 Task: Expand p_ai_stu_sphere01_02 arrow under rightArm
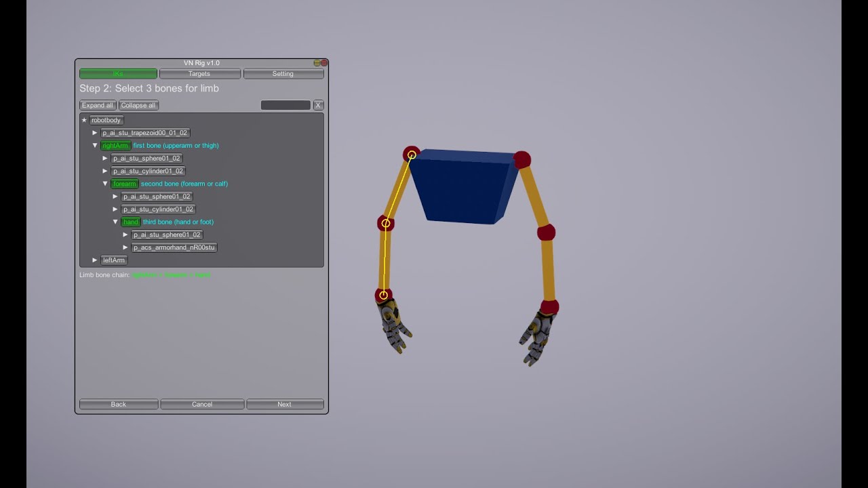105,159
